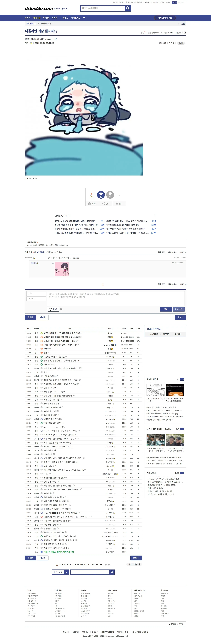Click the 페이지 이동 button
Viewport: 211px width, 644px height.
click(x=134, y=564)
